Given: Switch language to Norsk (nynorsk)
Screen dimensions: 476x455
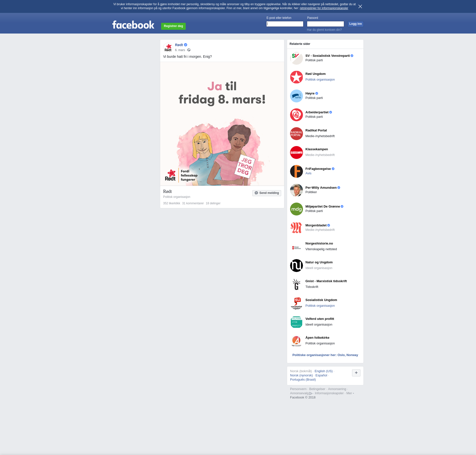Looking at the screenshot, I should [x=301, y=375].
